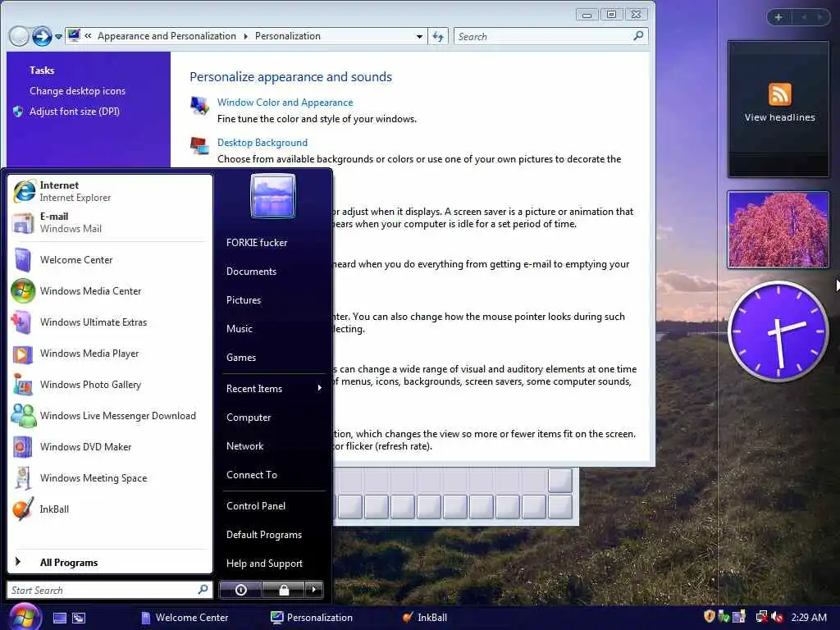Click Desktop Background link
This screenshot has width=840, height=630.
click(262, 143)
